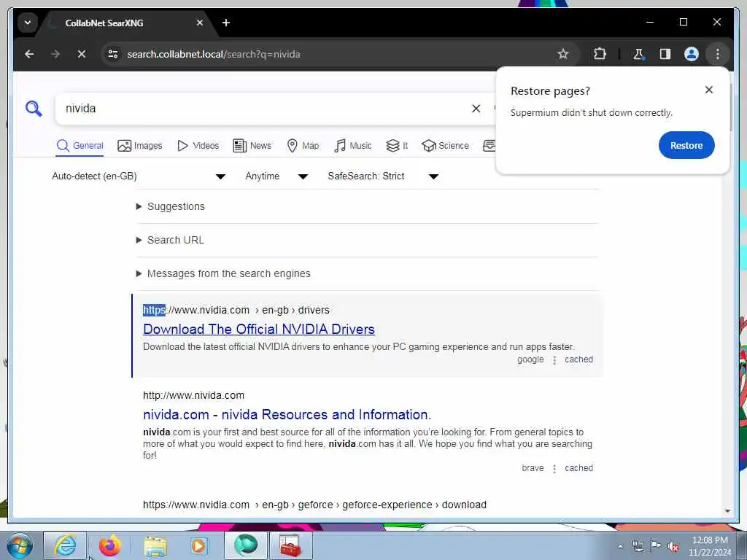The width and height of the screenshot is (747, 560).
Task: Toggle the browser side panel
Action: (665, 54)
